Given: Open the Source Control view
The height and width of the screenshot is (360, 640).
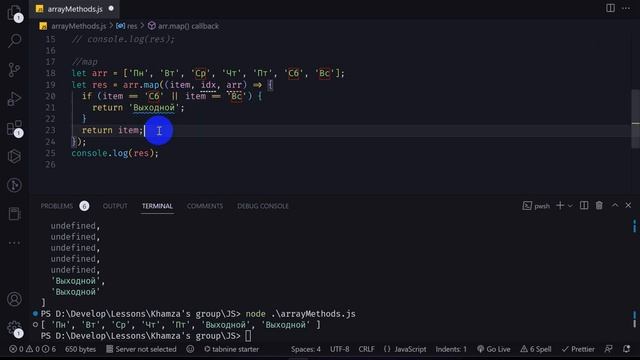Looking at the screenshot, I should pos(14,70).
